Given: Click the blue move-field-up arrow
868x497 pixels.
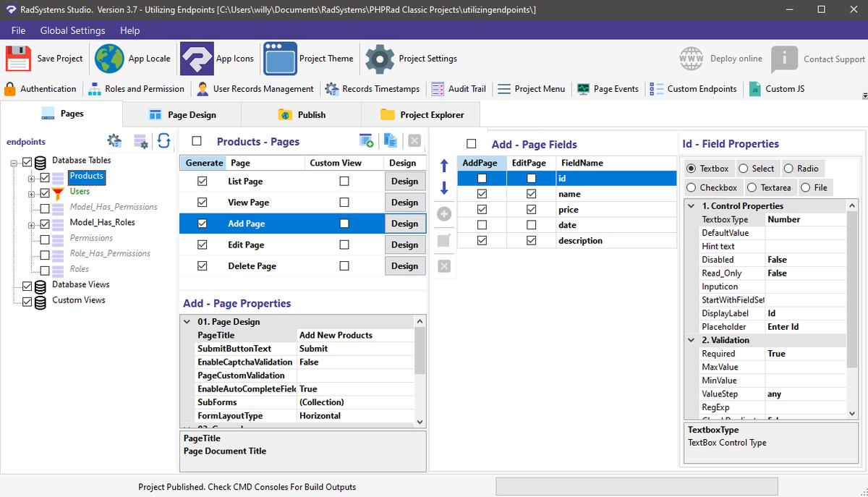Looking at the screenshot, I should [x=444, y=166].
